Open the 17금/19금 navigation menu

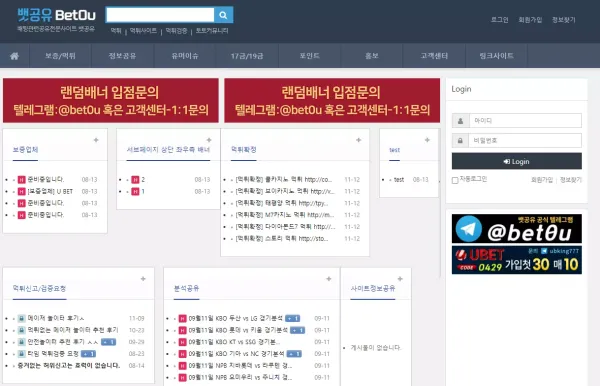pos(247,56)
